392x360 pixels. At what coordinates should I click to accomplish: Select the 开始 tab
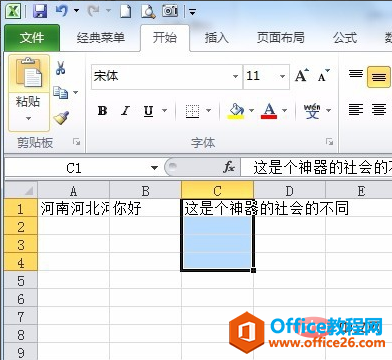(165, 38)
